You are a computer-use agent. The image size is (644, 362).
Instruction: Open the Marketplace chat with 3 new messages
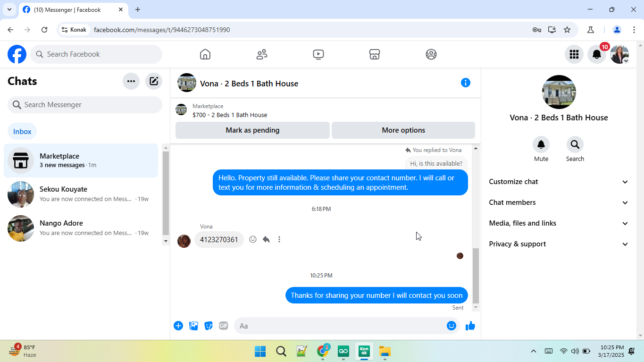click(81, 160)
